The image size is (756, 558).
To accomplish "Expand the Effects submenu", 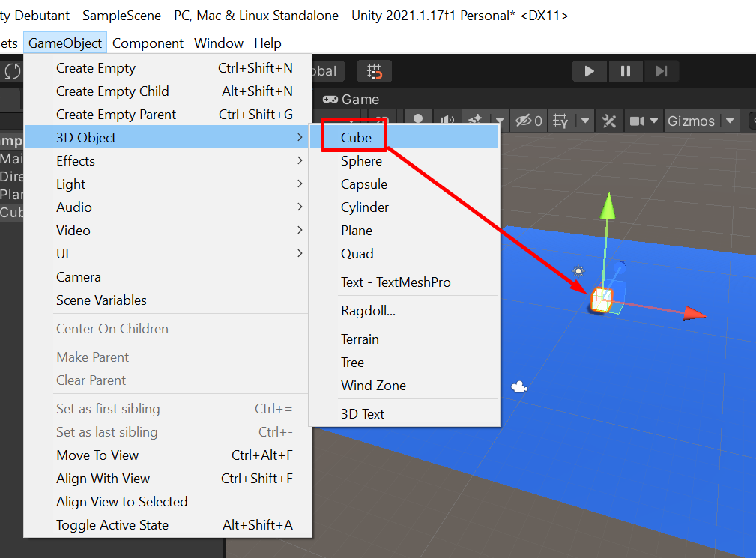I will tap(166, 160).
